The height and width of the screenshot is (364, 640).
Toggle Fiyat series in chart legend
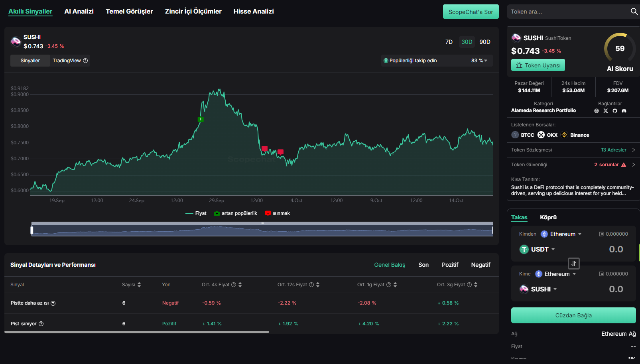tap(196, 213)
